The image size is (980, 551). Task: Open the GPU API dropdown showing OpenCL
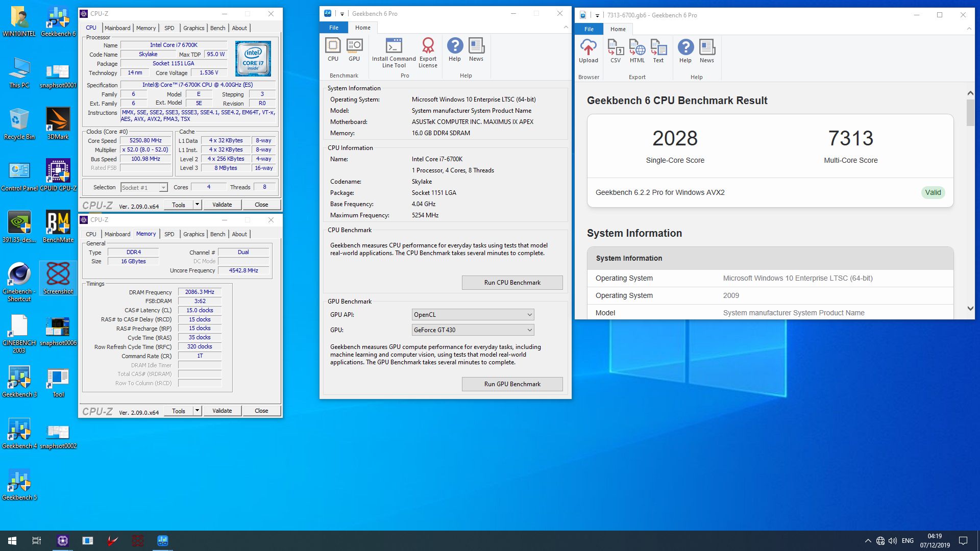(473, 315)
